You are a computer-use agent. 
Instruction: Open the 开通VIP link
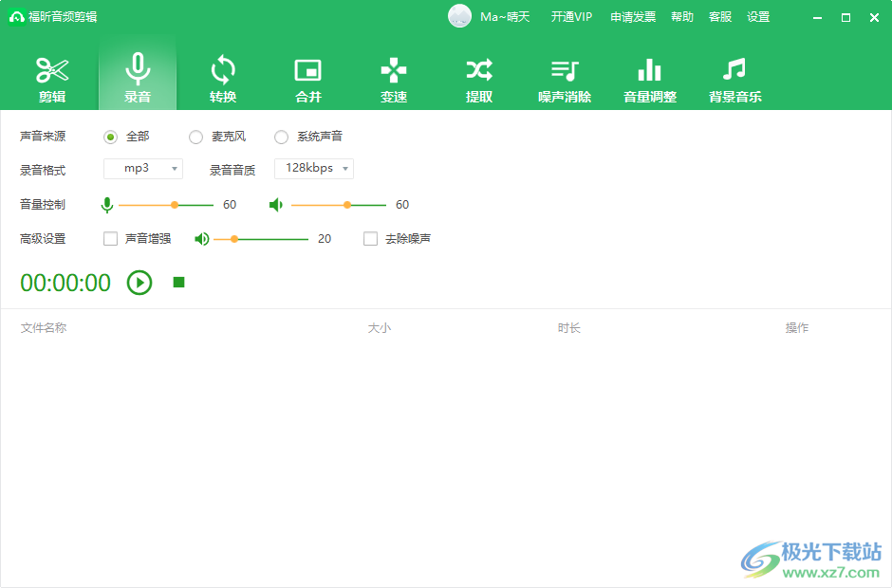(x=571, y=17)
